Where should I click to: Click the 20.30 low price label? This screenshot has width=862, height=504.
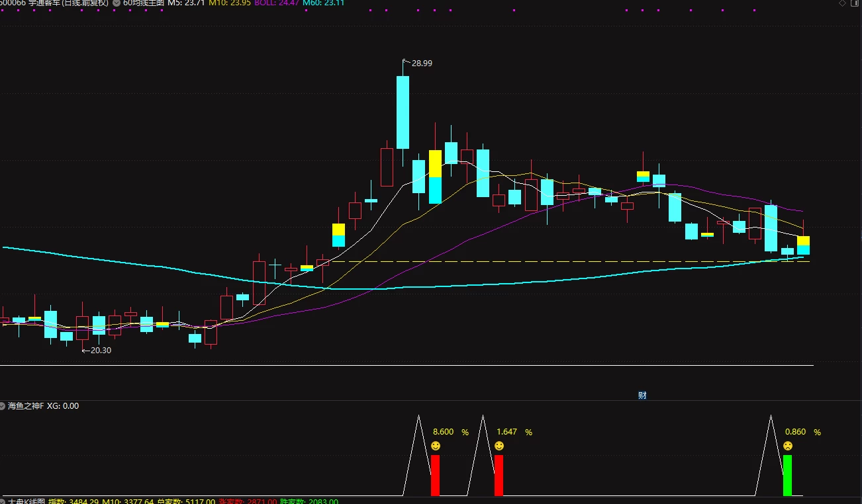point(101,351)
